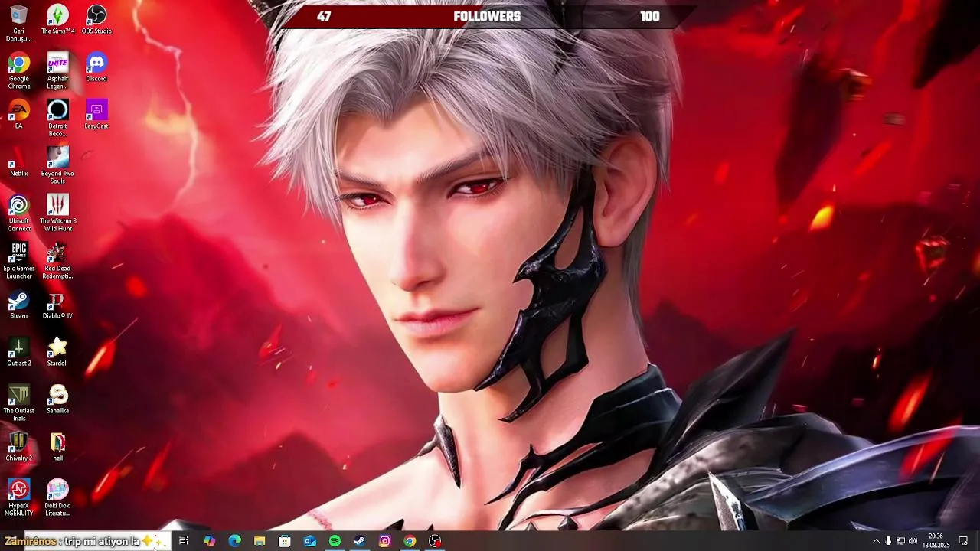Select the EA app desktop icon
The height and width of the screenshot is (551, 980).
click(19, 115)
